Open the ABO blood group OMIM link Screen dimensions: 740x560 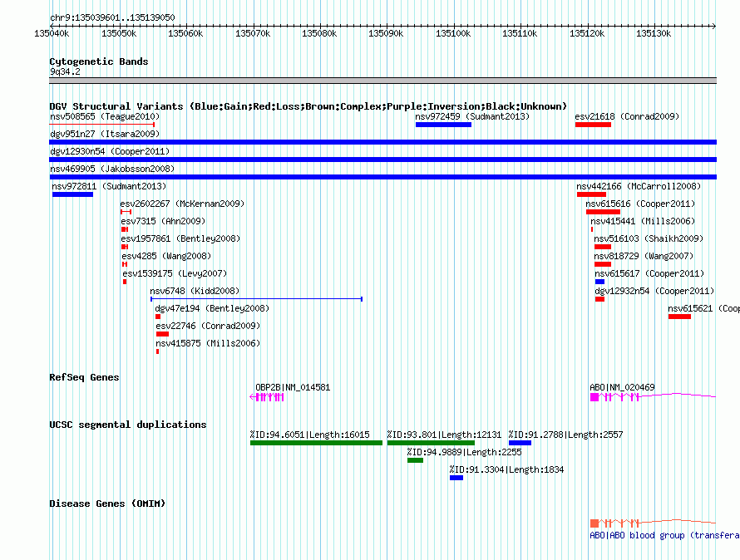[x=664, y=535]
